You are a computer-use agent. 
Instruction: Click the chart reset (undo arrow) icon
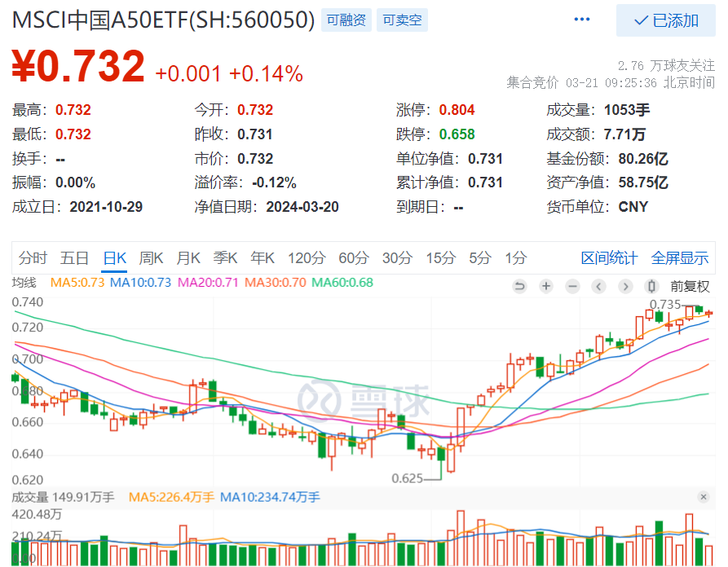point(519,286)
